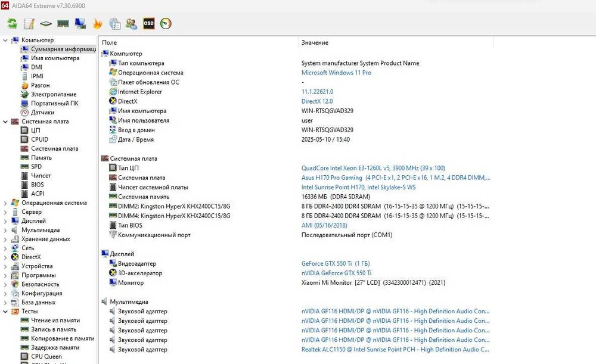Collapse the Компьютер tree node

5,40
